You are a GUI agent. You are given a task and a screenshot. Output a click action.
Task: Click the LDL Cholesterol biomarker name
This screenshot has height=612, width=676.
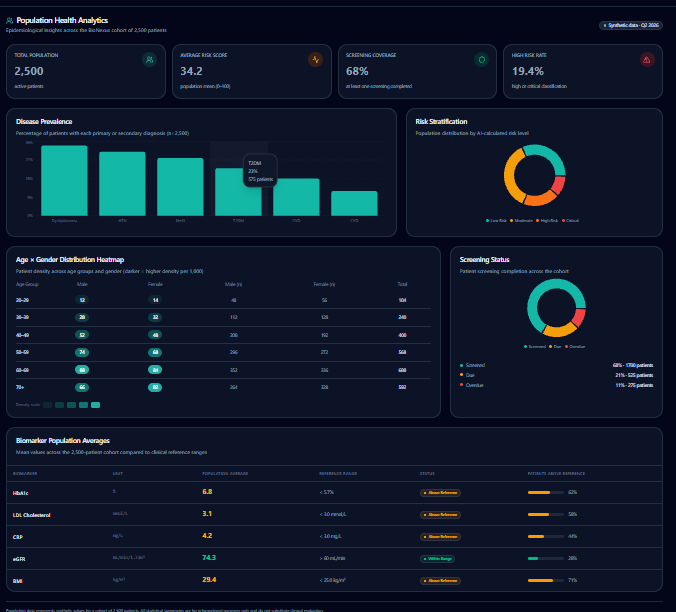coord(31,515)
